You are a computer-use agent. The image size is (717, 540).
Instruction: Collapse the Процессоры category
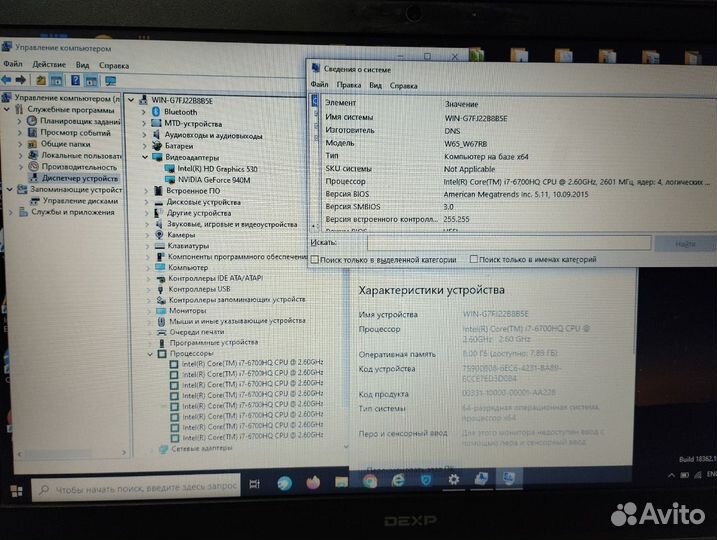pos(150,353)
